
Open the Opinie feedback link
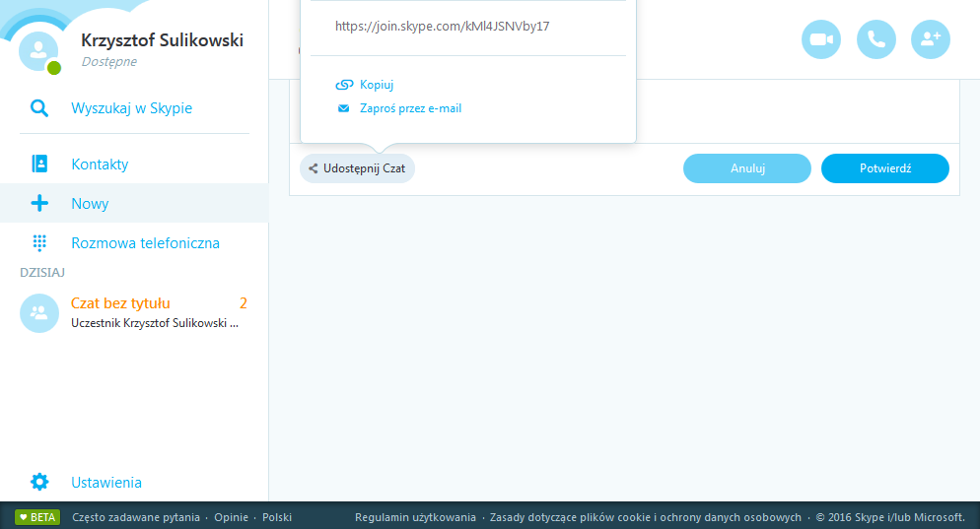[232, 517]
